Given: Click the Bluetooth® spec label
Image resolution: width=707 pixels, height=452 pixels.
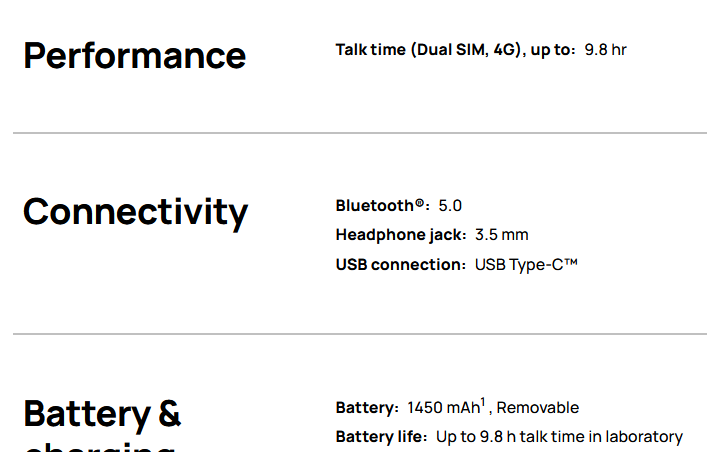Looking at the screenshot, I should (x=381, y=205).
